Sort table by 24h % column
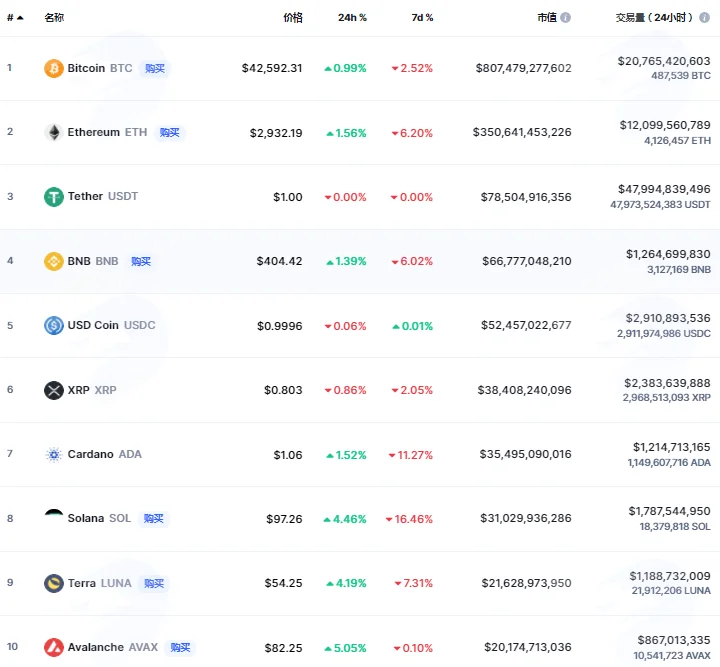Viewport: 720px width, 667px height. 352,17
